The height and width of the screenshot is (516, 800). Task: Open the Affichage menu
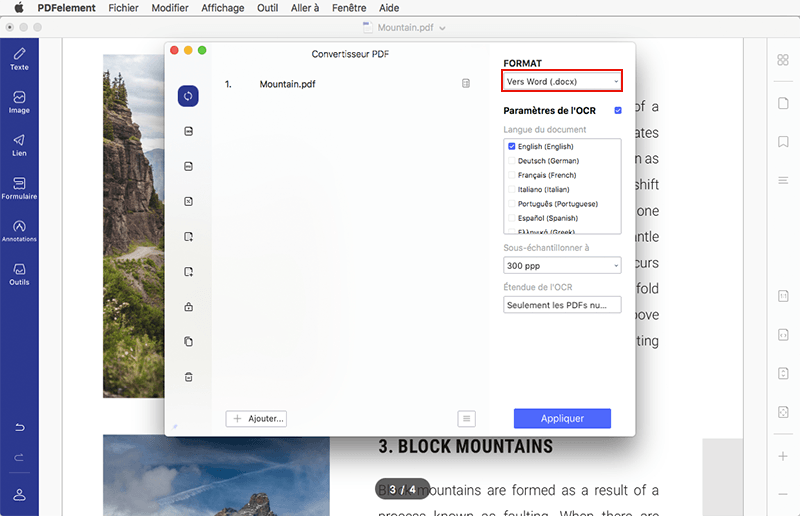point(222,8)
